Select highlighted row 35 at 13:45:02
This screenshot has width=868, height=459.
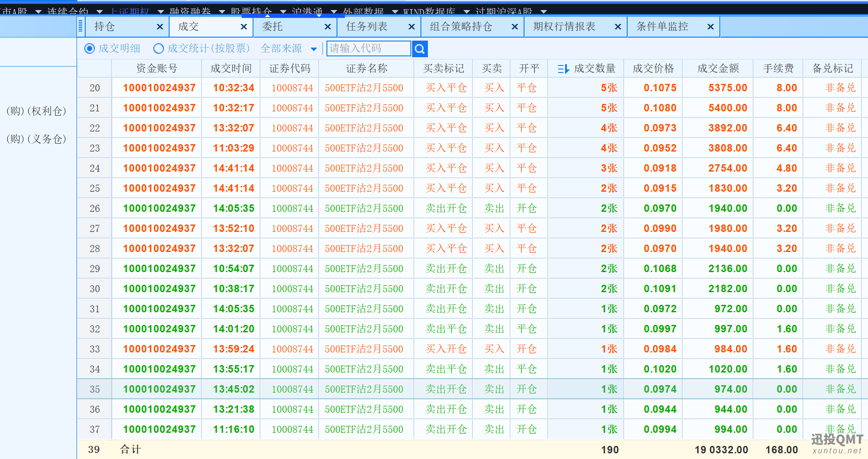[x=472, y=389]
